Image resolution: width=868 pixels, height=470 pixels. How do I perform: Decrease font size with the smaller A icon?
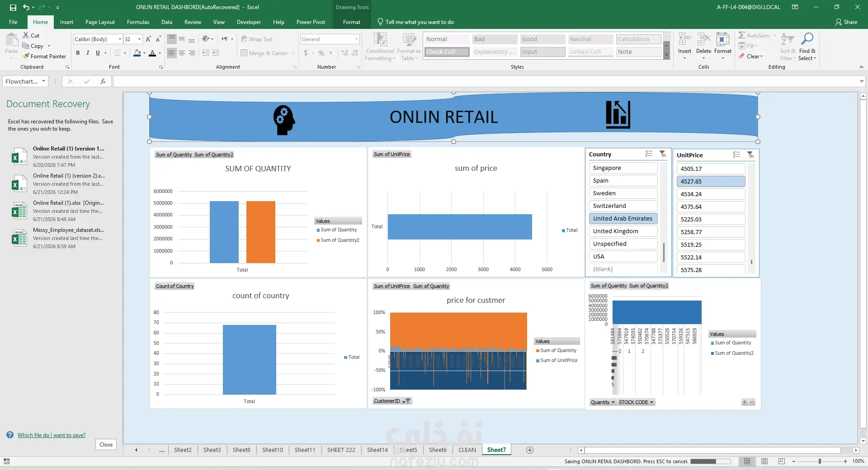(158, 39)
